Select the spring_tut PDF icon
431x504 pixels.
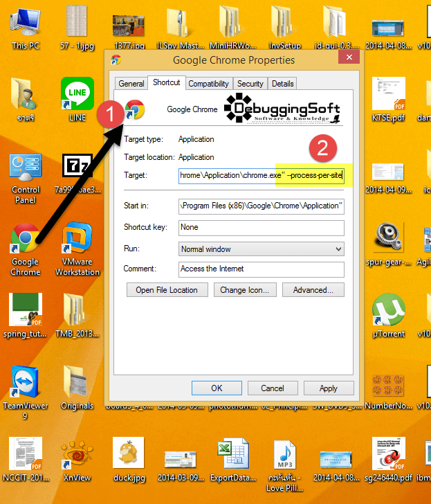click(x=26, y=309)
